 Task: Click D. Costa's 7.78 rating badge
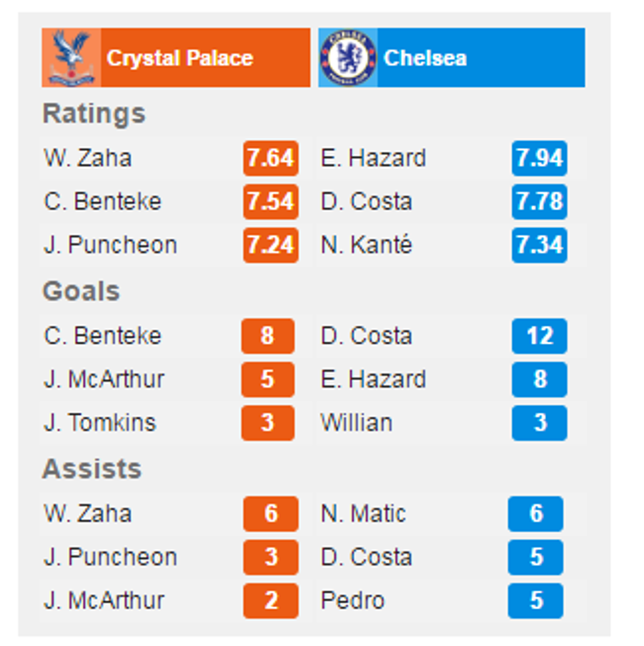tap(539, 202)
